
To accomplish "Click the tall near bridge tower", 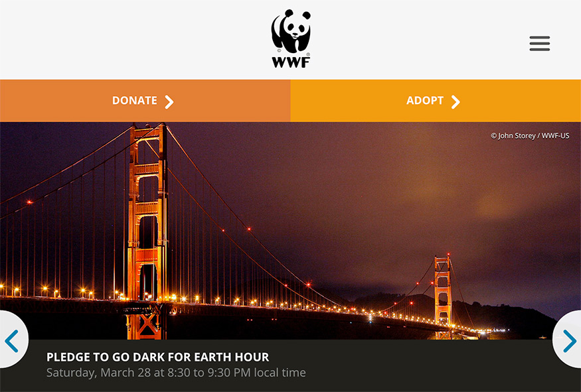I will [147, 231].
